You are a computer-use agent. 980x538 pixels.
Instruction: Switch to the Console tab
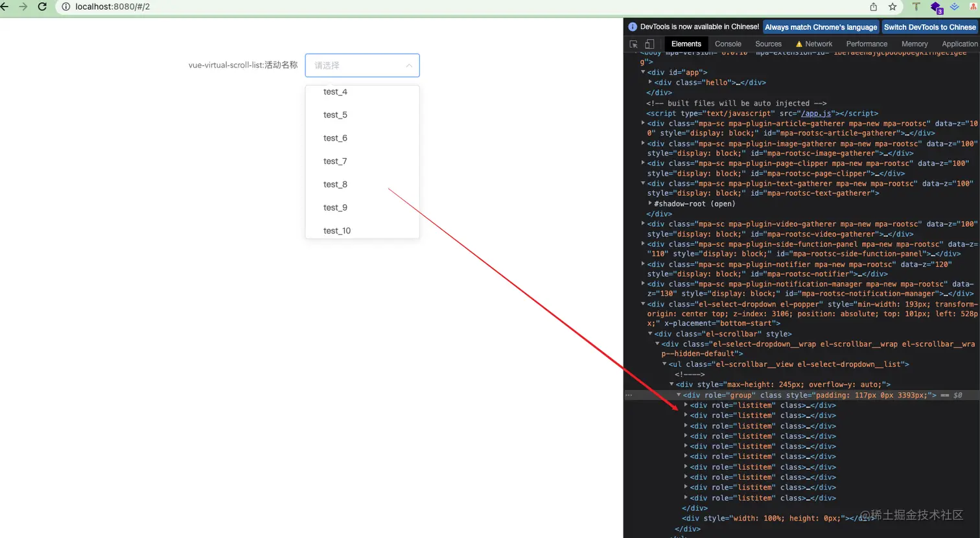tap(728, 44)
